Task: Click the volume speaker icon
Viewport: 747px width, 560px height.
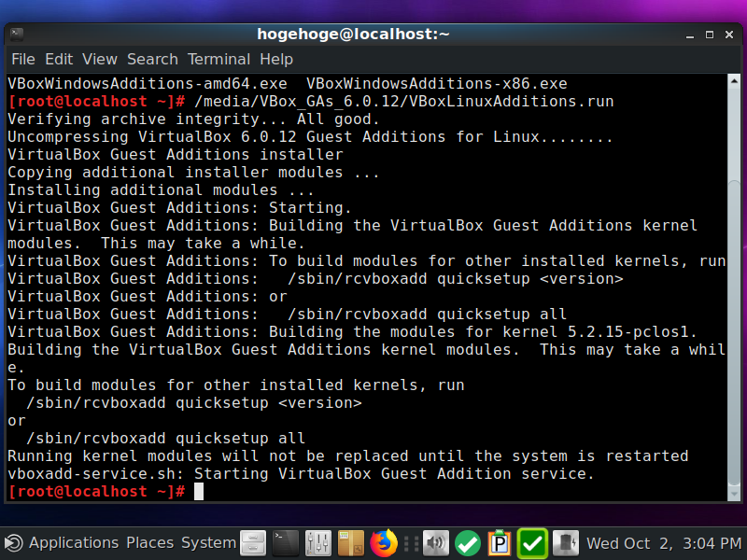Action: (435, 543)
